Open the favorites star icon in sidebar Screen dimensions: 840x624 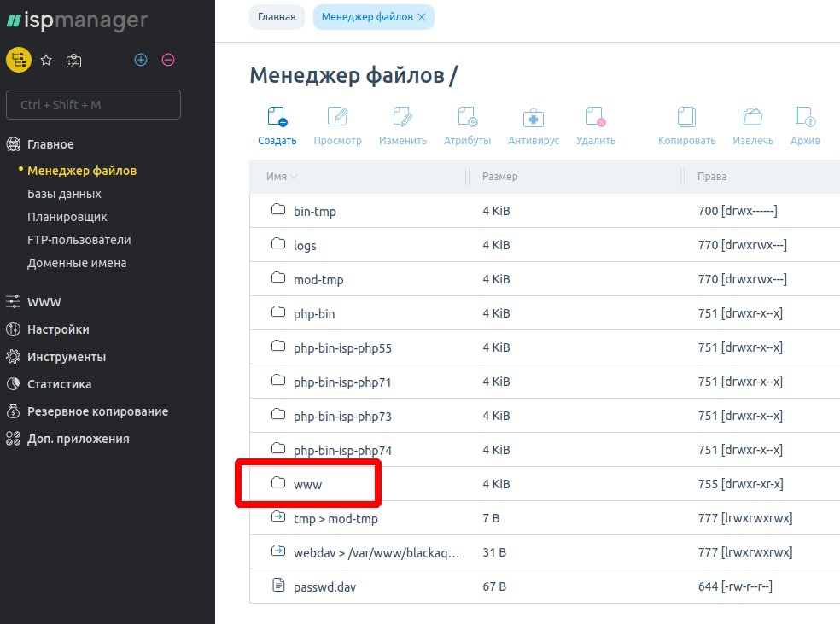(x=47, y=61)
